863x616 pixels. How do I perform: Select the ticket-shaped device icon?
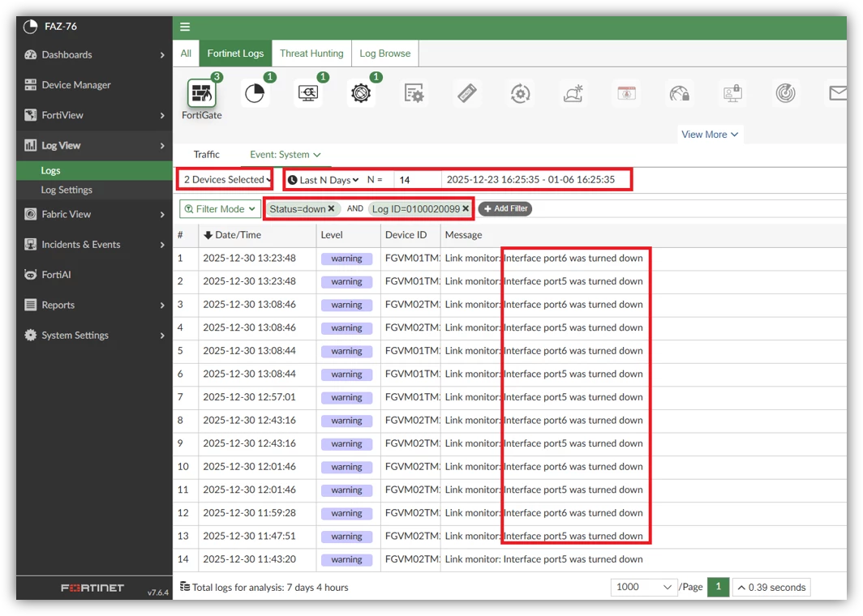click(x=466, y=93)
